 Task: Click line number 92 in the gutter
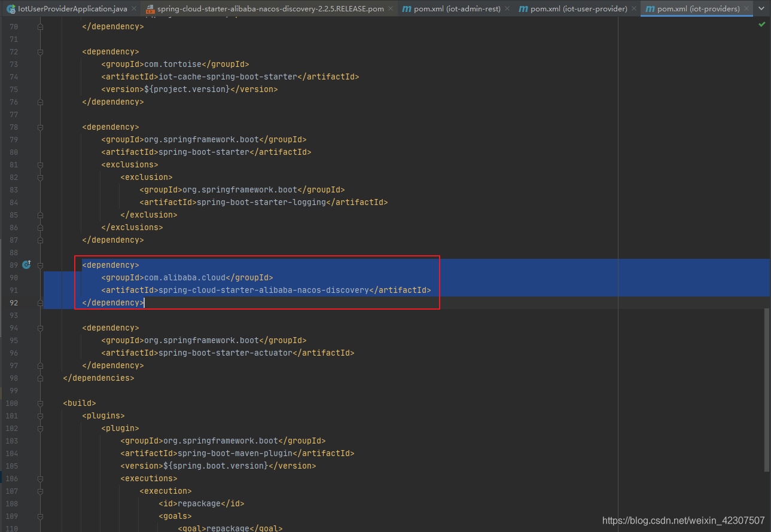(x=13, y=303)
